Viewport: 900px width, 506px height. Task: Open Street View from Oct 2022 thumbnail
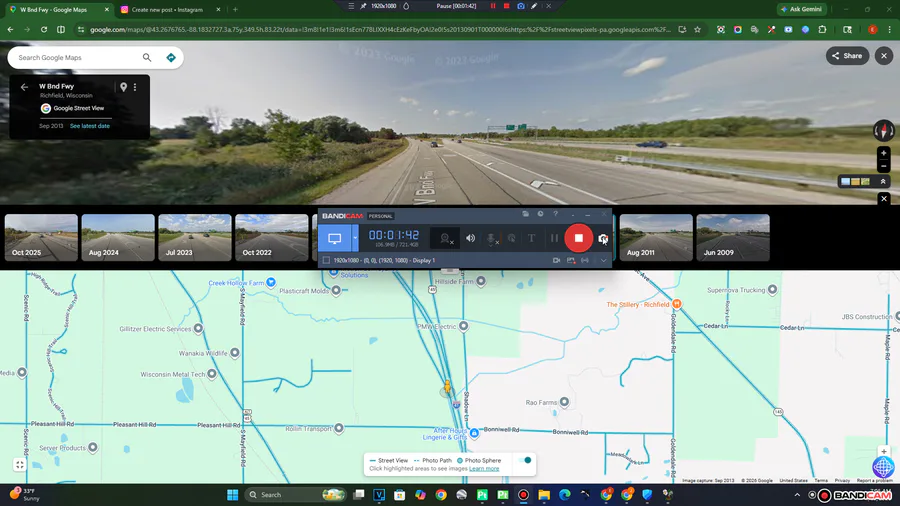[x=272, y=238]
